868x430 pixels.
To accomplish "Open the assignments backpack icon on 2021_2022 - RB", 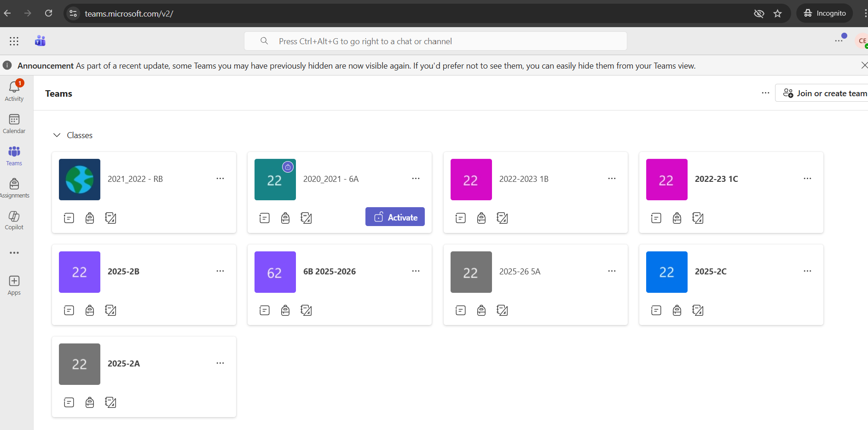I will click(90, 218).
